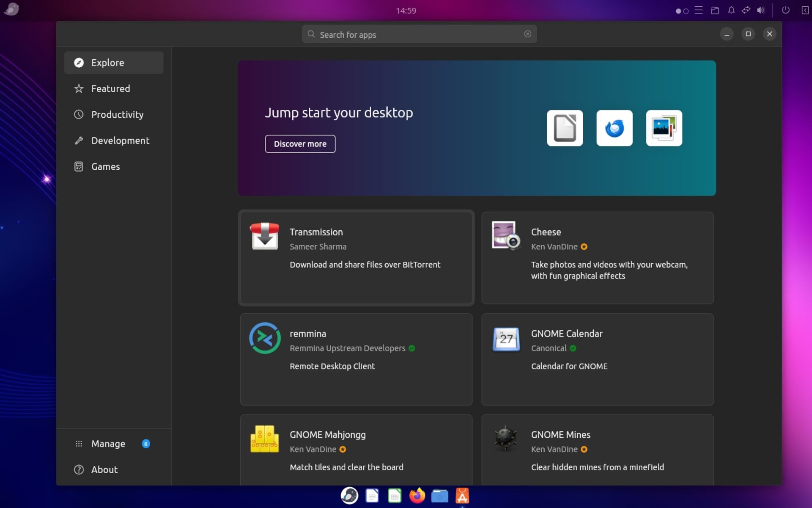Browse the Games category

click(114, 166)
